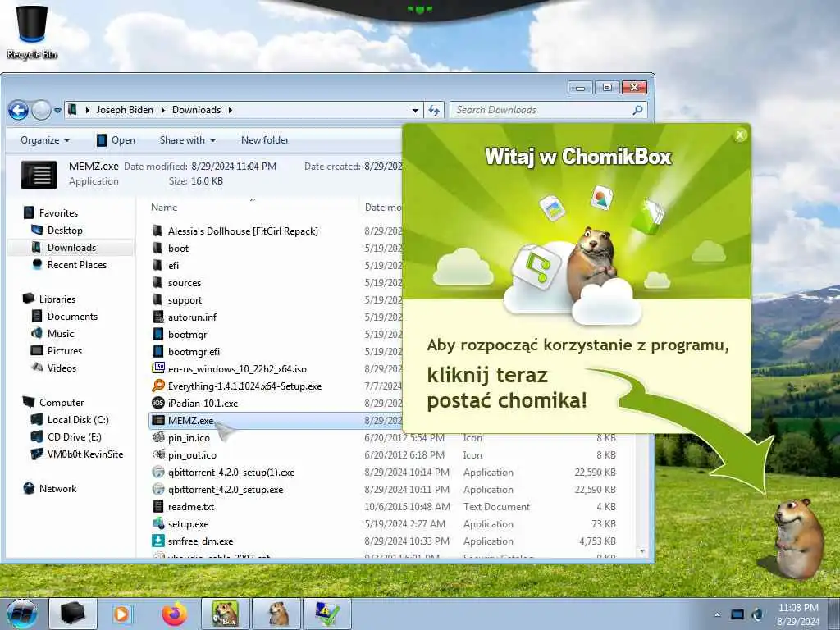The image size is (840, 630).
Task: Select Libraries in the navigation pane
Action: coord(57,299)
